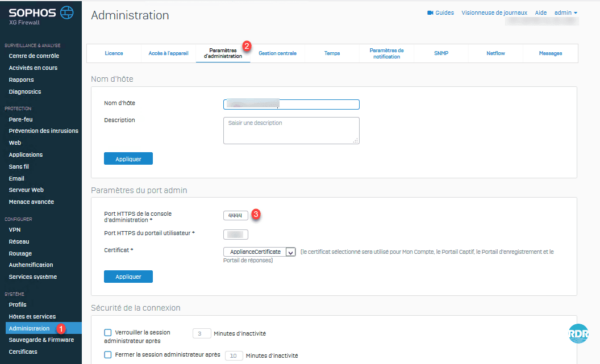Viewport: 600px width, 364px height.
Task: Open Routage in sidebar
Action: 20,253
